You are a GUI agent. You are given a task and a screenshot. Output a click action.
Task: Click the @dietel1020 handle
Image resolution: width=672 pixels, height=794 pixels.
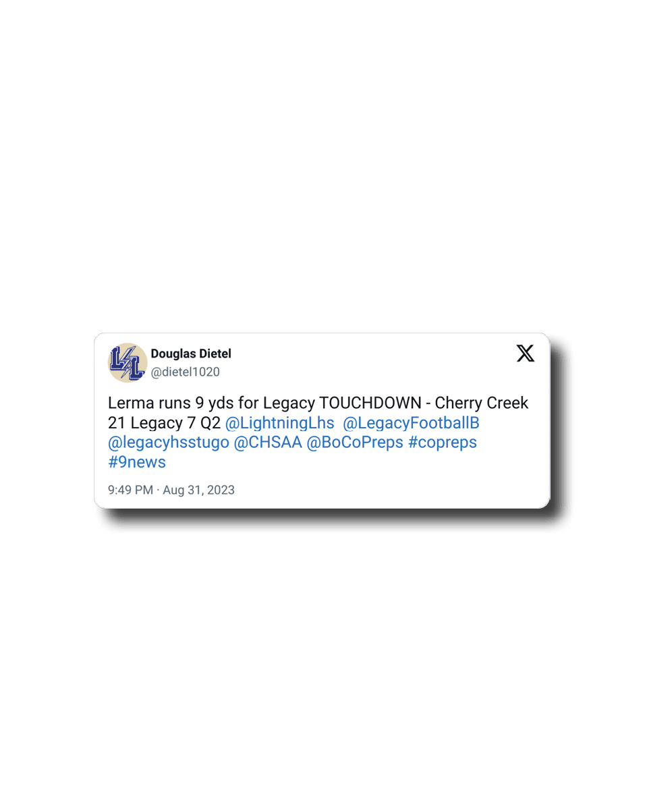click(x=186, y=372)
